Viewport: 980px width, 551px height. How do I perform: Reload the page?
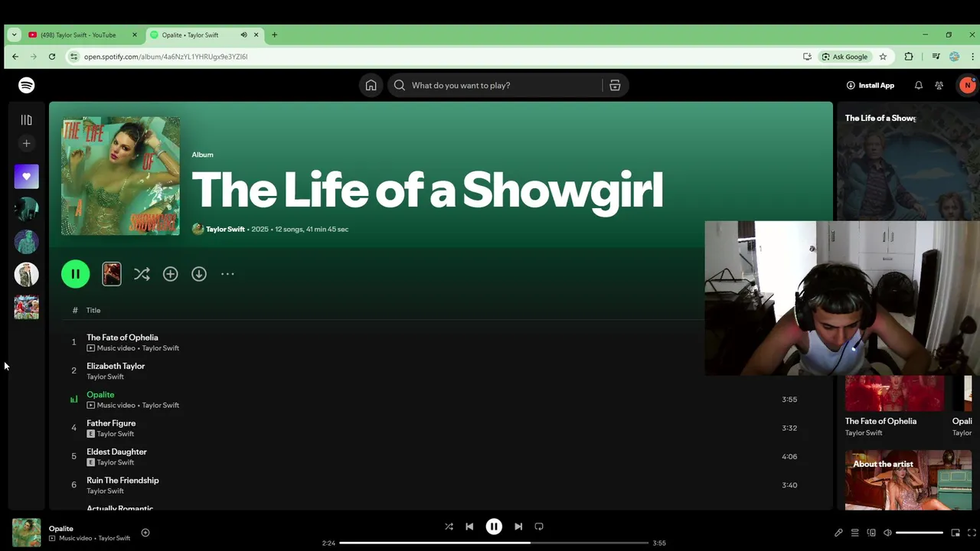coord(52,57)
